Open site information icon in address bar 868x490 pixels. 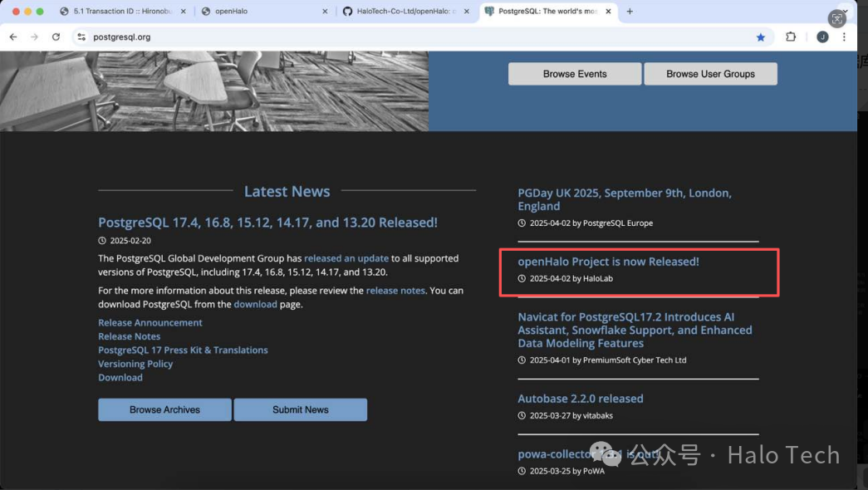pos(81,37)
